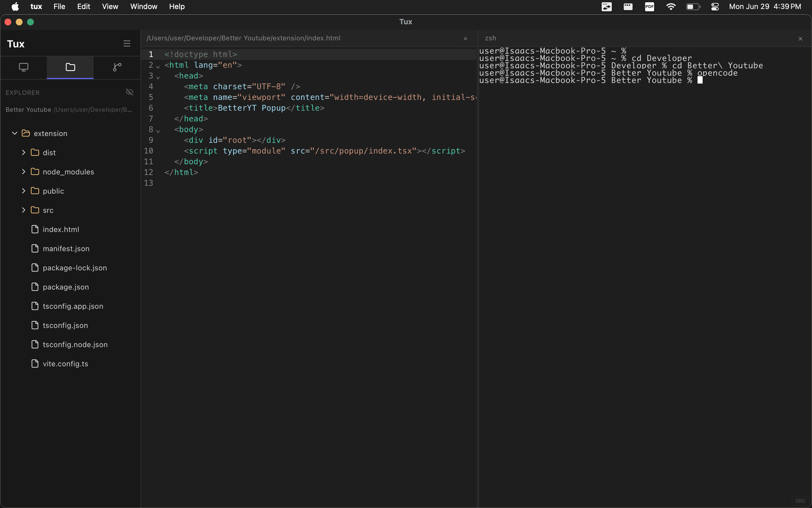
Task: Open tsconfig.app.json in the explorer
Action: pyautogui.click(x=73, y=306)
